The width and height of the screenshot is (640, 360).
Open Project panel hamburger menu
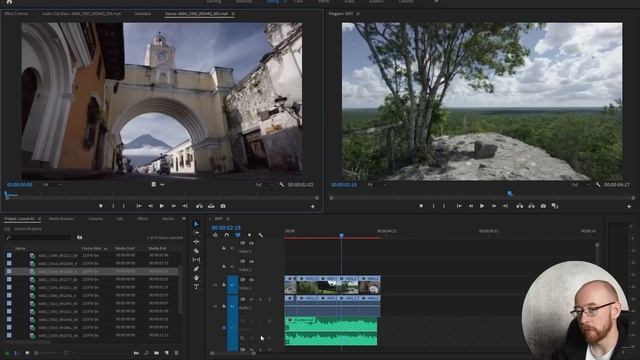[x=40, y=219]
